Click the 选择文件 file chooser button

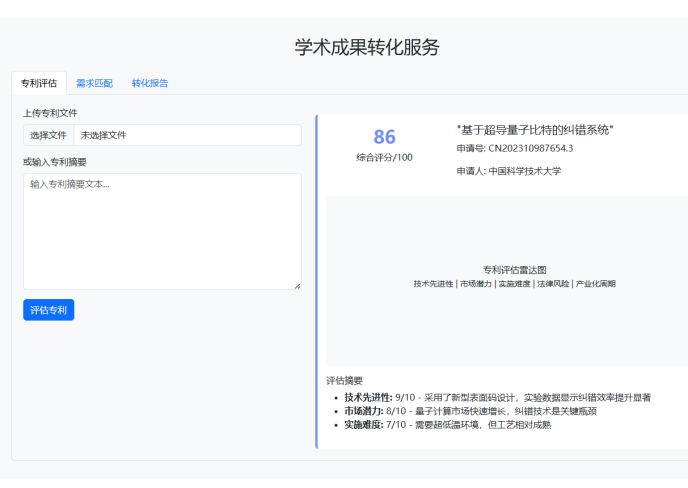point(49,135)
